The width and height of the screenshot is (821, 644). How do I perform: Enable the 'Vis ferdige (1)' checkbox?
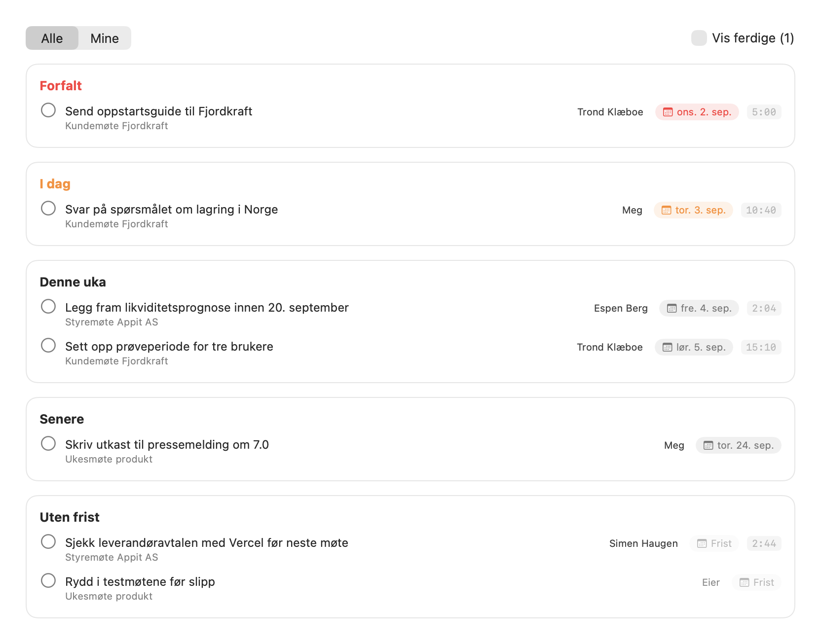click(x=699, y=38)
